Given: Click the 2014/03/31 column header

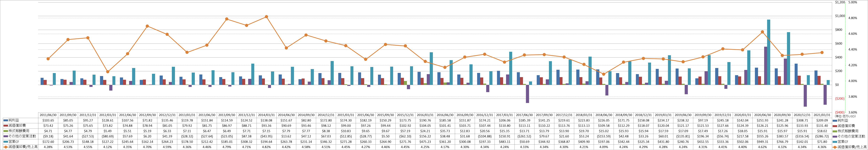Looking at the screenshot, I should click(267, 115).
